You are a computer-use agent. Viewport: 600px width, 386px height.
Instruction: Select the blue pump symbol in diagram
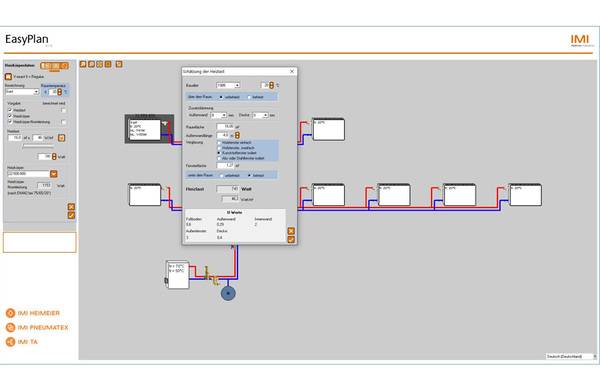point(228,293)
